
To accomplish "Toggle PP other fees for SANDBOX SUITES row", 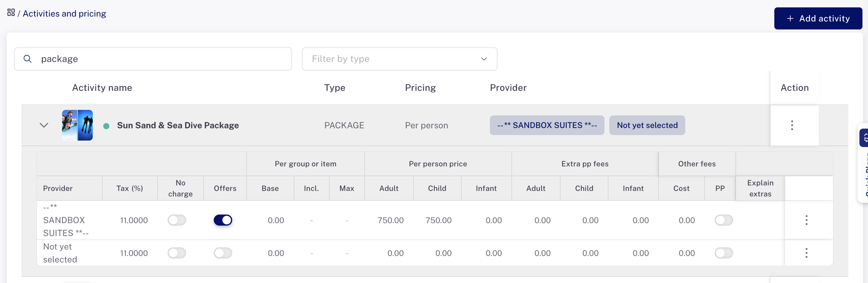I will (x=724, y=220).
